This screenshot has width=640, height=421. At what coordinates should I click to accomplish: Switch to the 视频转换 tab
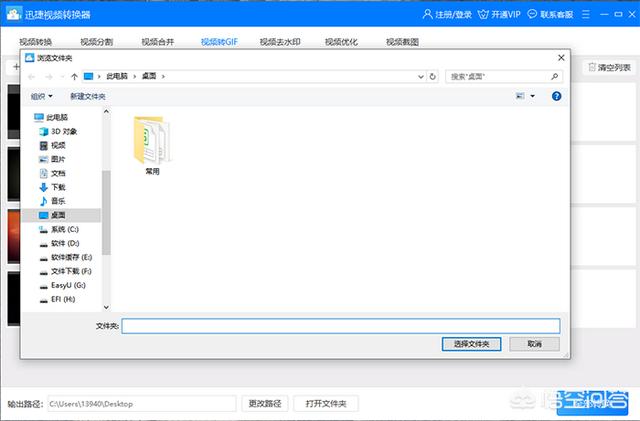click(x=36, y=42)
